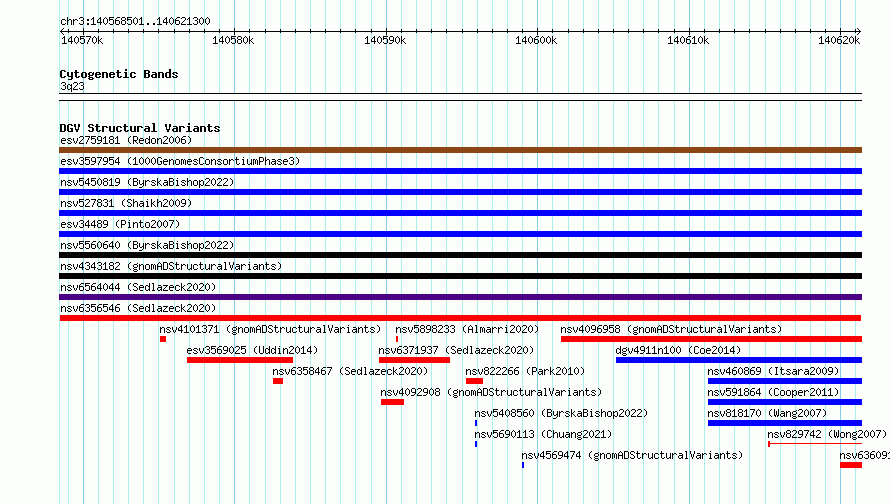Click the 140570k ruler position
Image resolution: width=890 pixels, height=504 pixels.
(x=82, y=40)
